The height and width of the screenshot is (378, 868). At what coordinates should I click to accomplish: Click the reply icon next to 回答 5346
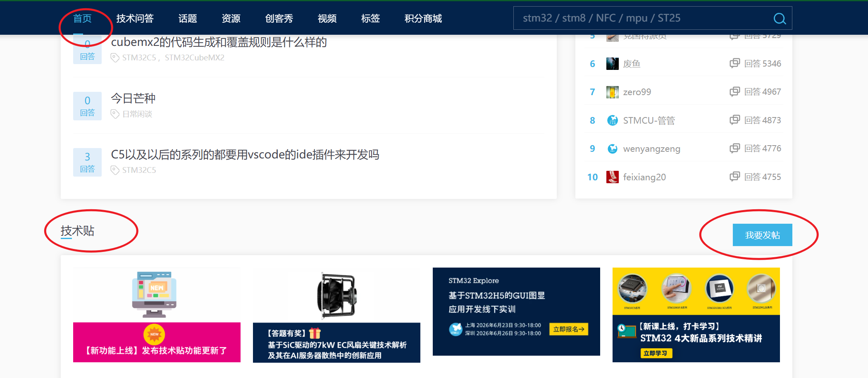[734, 63]
